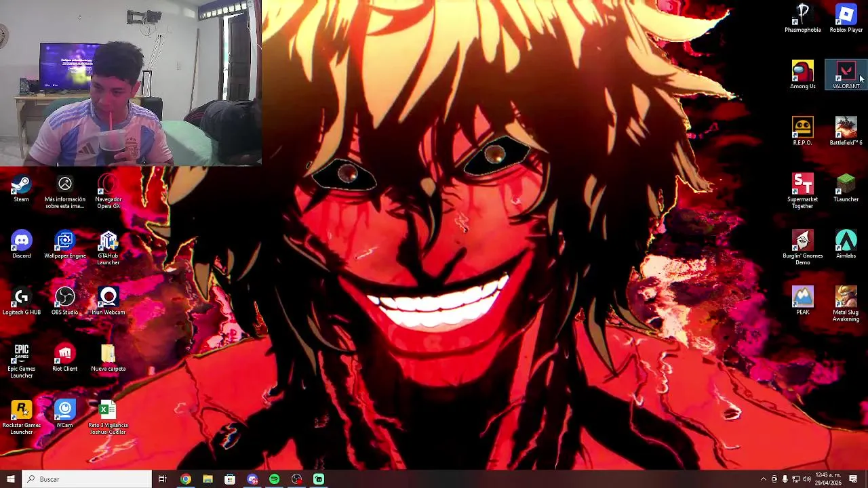Screen dimensions: 868x488
Task: Select PEAK game shortcut
Action: (x=803, y=300)
